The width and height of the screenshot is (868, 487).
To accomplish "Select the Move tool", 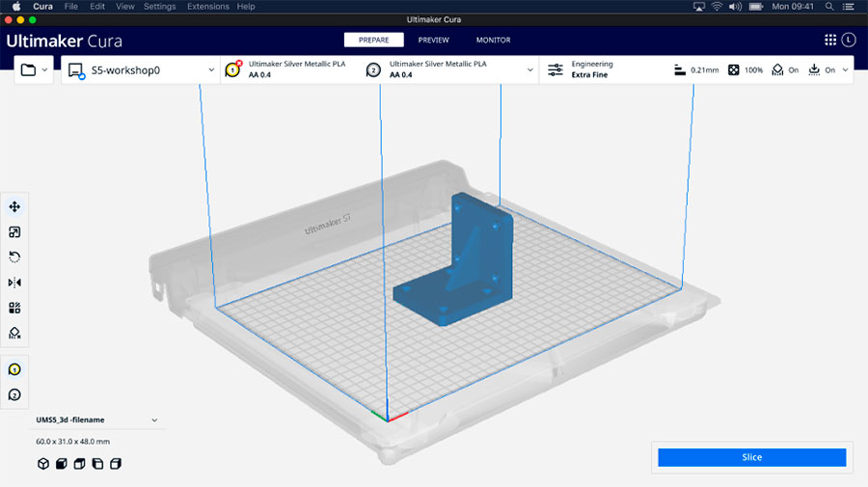I will 14,207.
